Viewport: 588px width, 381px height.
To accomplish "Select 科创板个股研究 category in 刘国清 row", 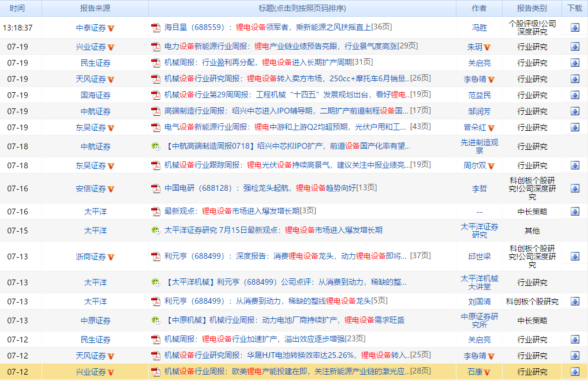I will [532, 301].
